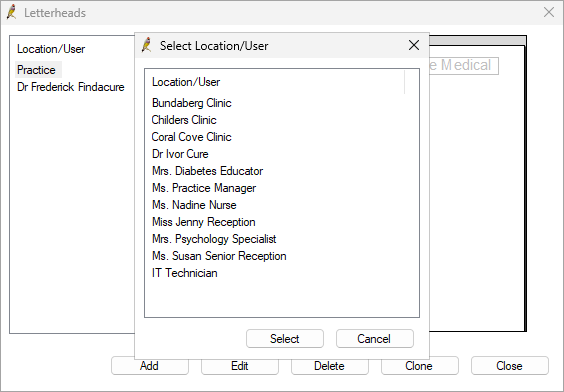Select Bundaberg Clinic from the list
This screenshot has width=564, height=392.
(x=191, y=103)
